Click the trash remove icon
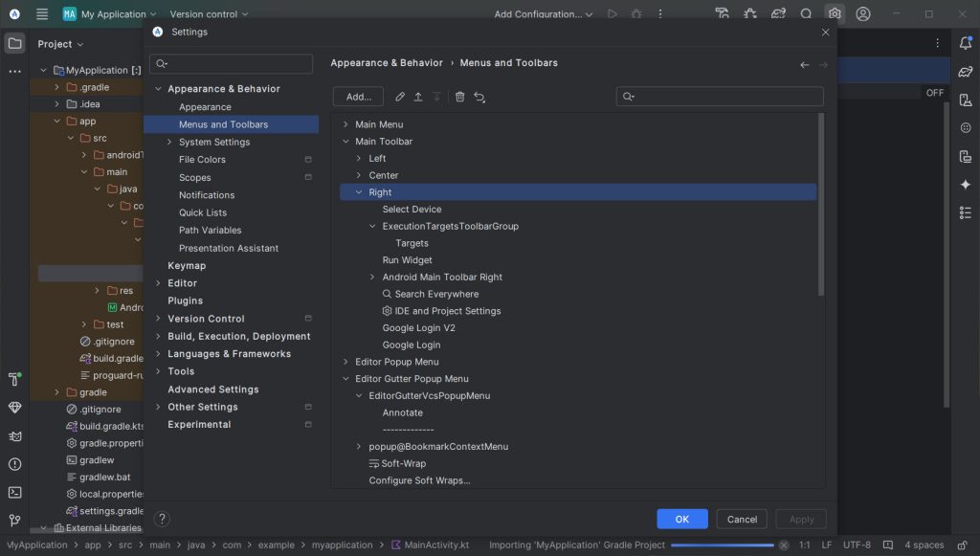The height and width of the screenshot is (556, 980). point(460,97)
